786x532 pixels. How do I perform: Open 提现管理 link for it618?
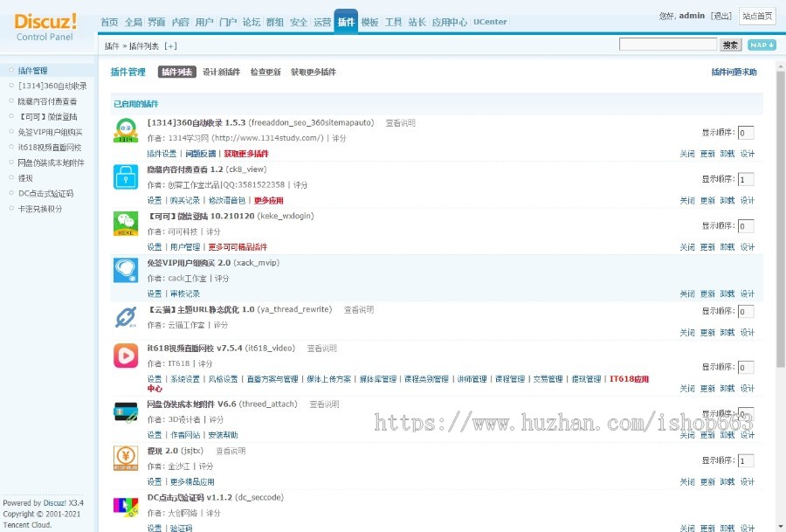[586, 379]
